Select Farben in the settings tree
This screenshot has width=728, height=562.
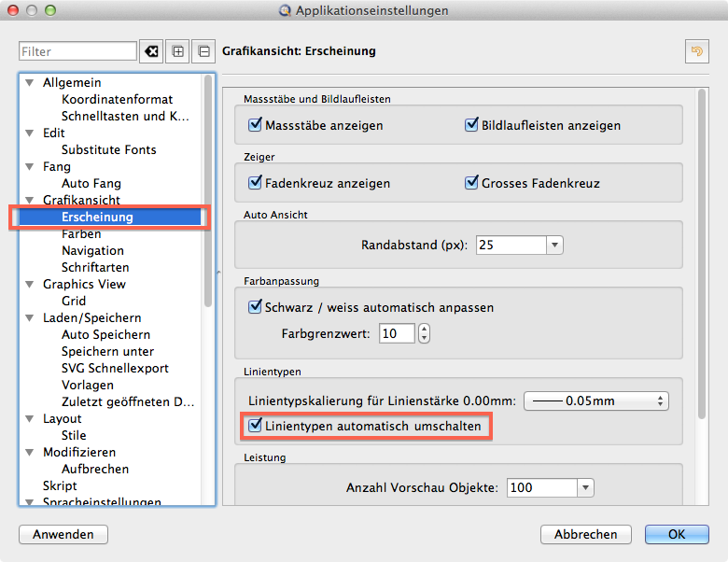(x=81, y=234)
